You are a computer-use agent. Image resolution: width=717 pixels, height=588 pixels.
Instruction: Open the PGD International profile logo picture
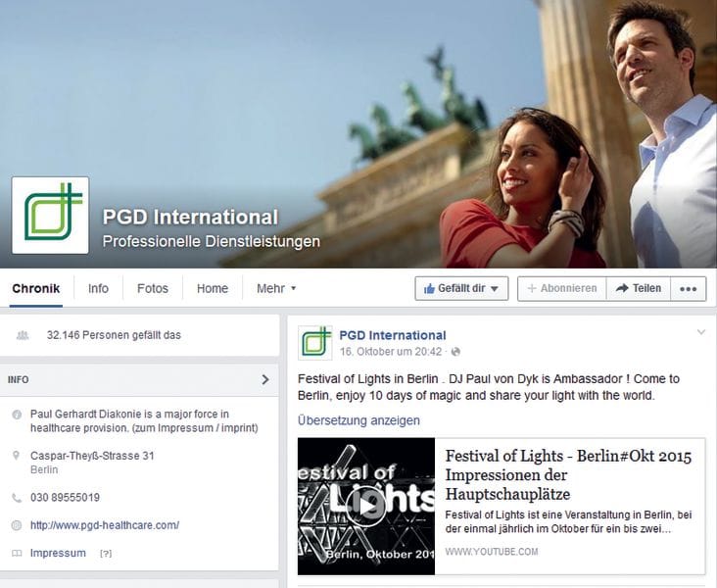point(50,215)
